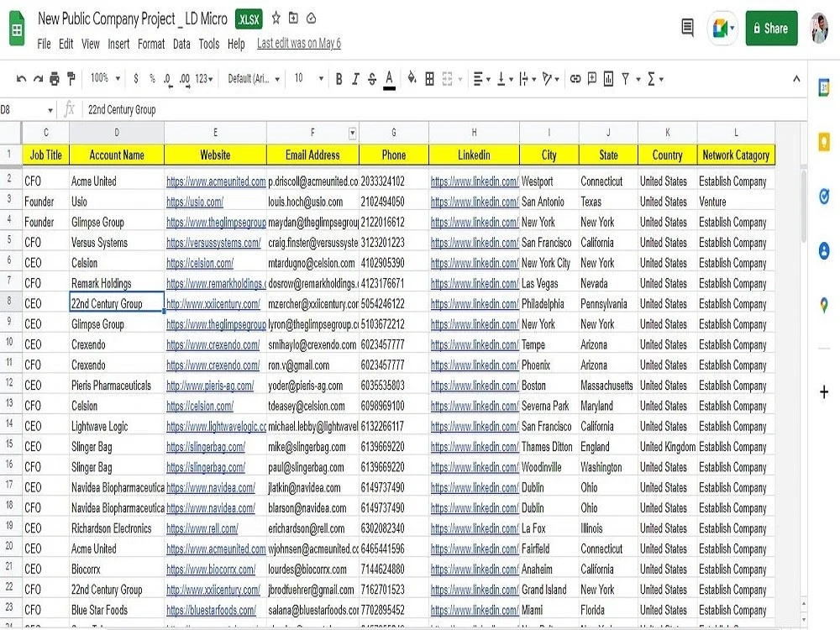This screenshot has width=840, height=630.
Task: Open the Insert menu
Action: (118, 44)
